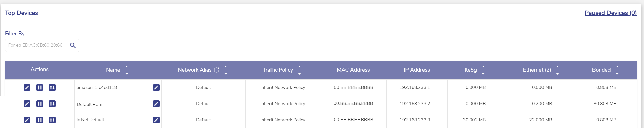Click up-down arrows icon for amazon-1fc4ed118
644x128 pixels.
[52, 87]
